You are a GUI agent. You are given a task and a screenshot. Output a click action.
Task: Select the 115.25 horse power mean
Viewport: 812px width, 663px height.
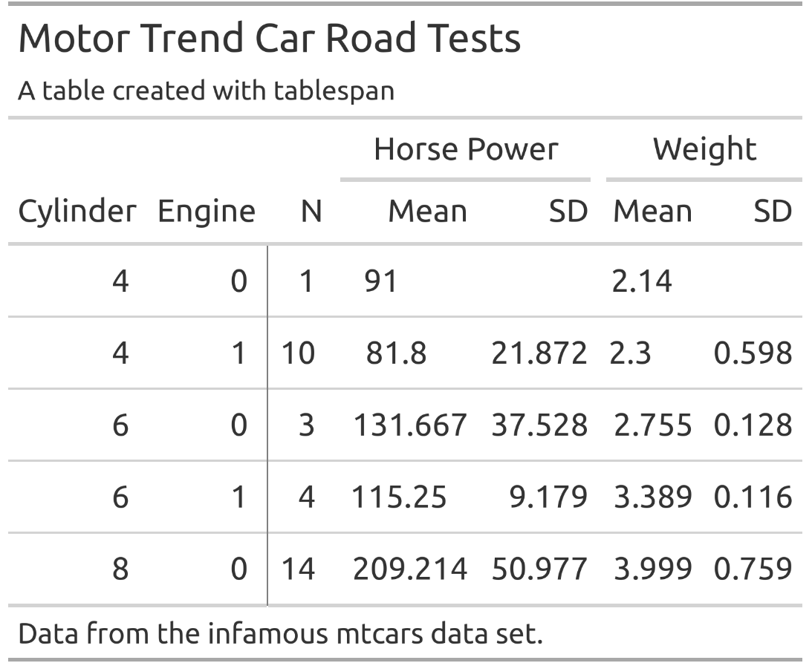(399, 497)
